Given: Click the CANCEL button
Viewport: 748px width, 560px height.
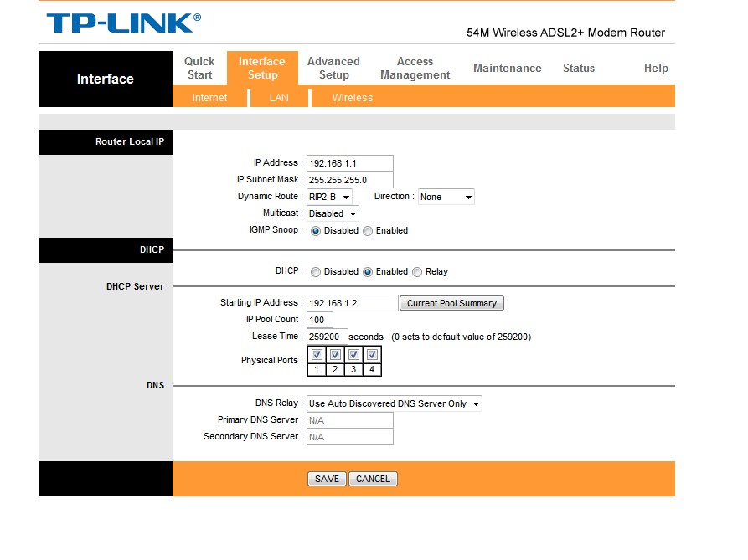Looking at the screenshot, I should point(373,479).
